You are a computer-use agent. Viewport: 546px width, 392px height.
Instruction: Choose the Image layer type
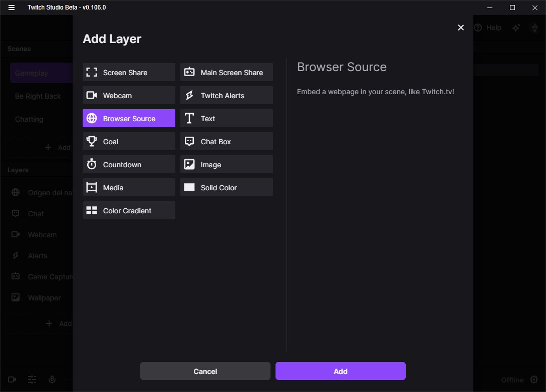click(226, 165)
